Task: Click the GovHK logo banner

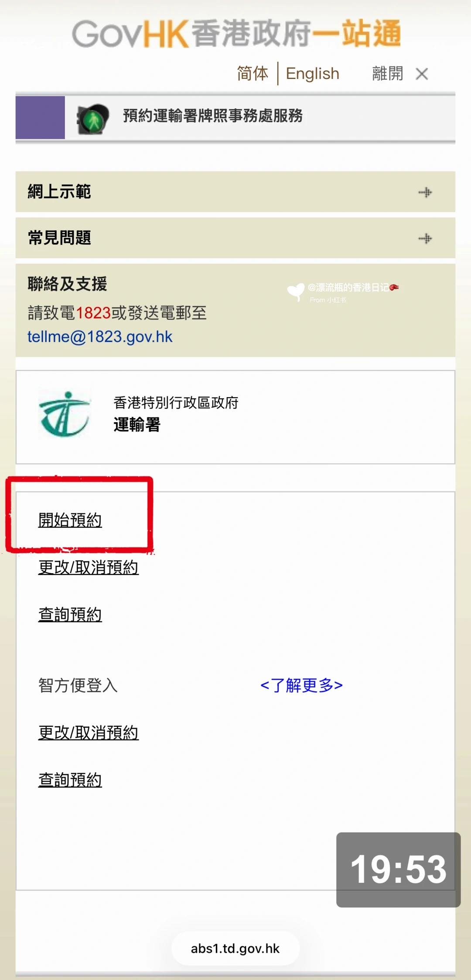Action: 236,33
